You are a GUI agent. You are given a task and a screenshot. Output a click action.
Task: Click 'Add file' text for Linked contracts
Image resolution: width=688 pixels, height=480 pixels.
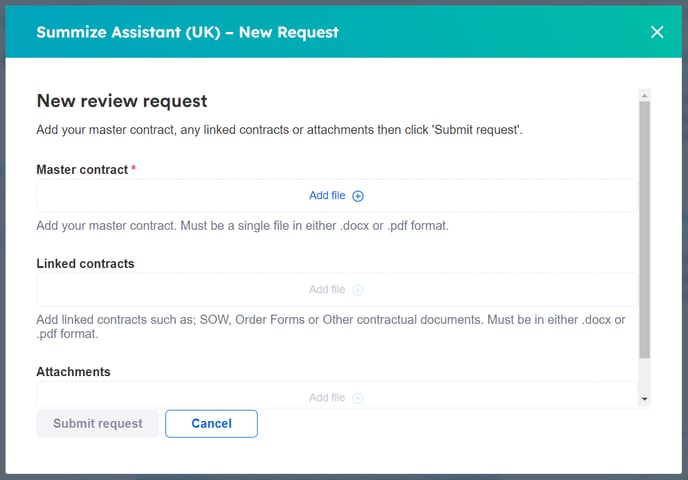pyautogui.click(x=327, y=290)
